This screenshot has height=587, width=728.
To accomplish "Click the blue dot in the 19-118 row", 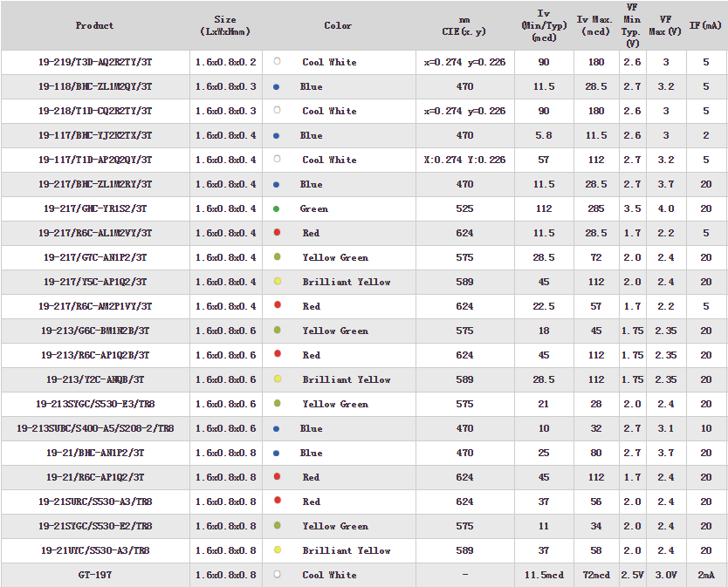I will click(277, 86).
